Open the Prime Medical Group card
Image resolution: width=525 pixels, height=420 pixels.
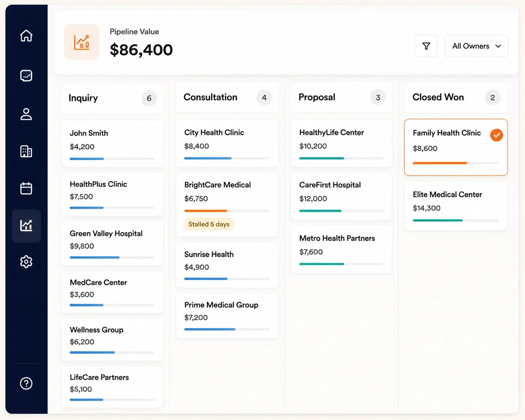227,316
